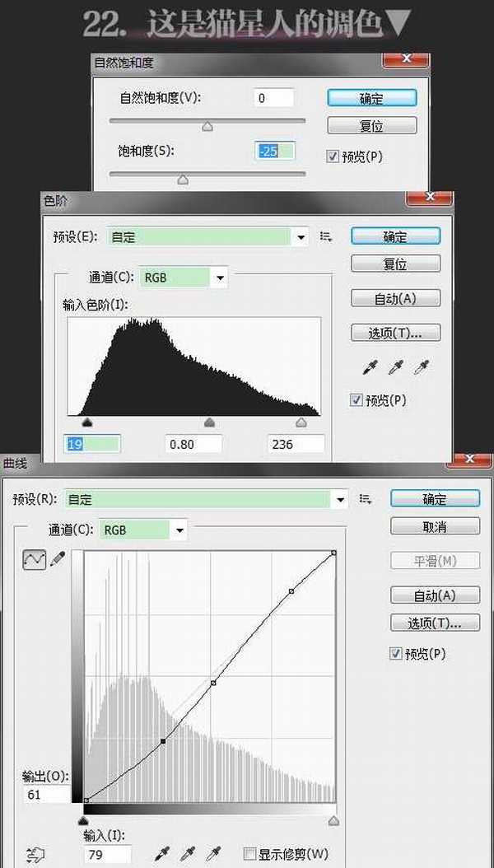494x868 pixels.
Task: Pick the white point eyedropper in Curves
Action: (217, 853)
